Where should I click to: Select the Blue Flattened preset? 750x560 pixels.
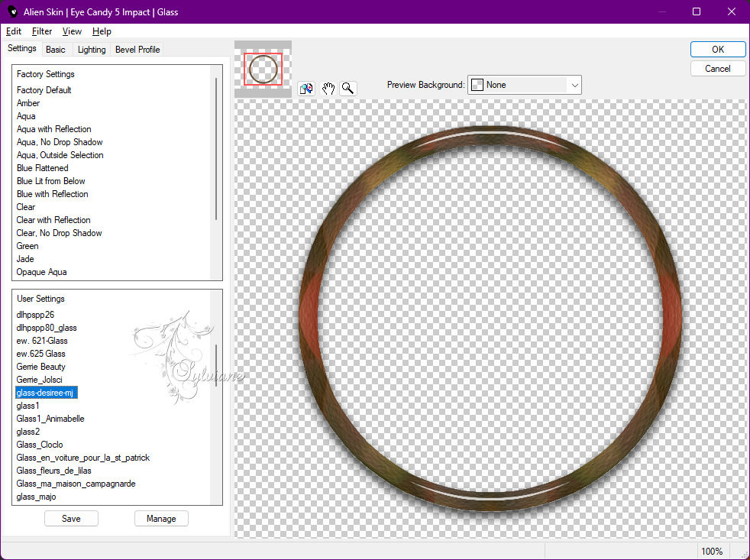pyautogui.click(x=43, y=168)
